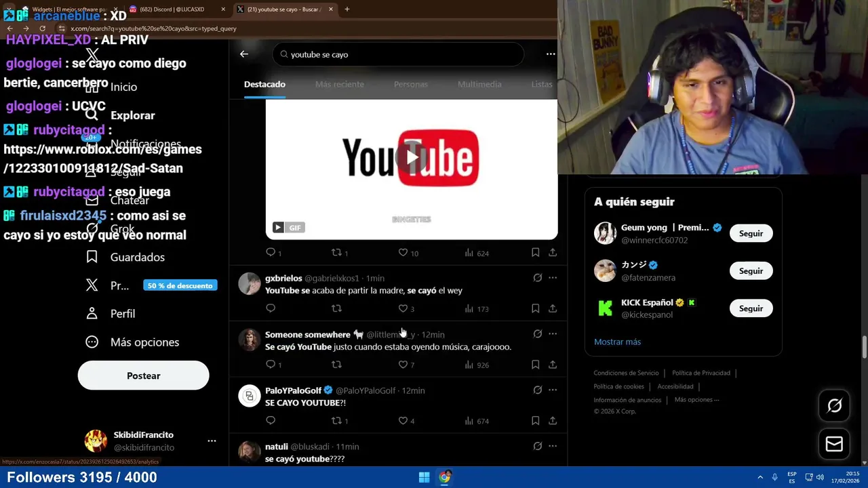Open Grok action on natuli's post
868x488 pixels.
(x=537, y=447)
